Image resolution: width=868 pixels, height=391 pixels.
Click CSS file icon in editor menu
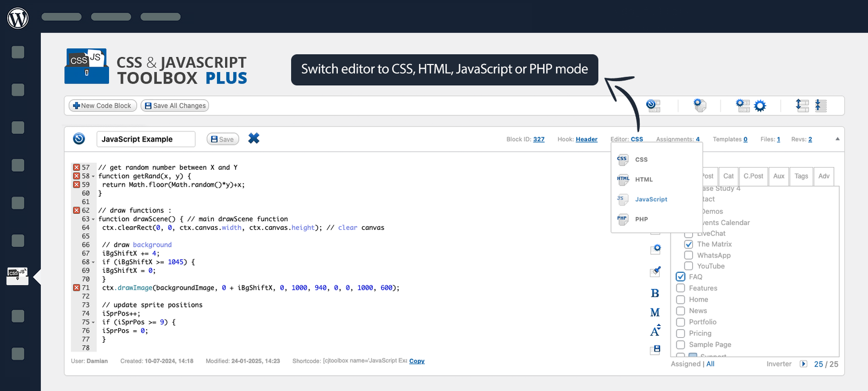point(623,159)
